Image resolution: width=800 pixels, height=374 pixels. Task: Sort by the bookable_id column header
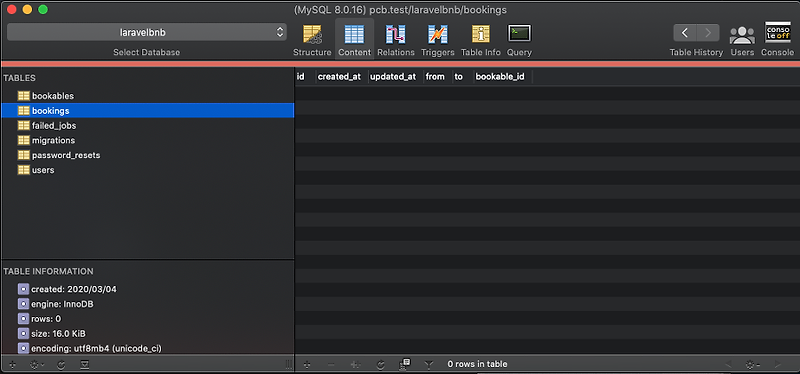503,77
